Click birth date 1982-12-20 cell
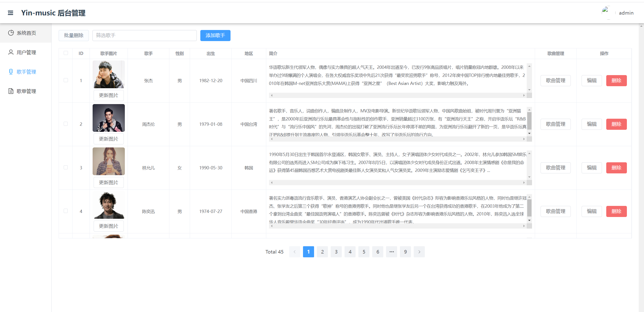 [x=211, y=81]
